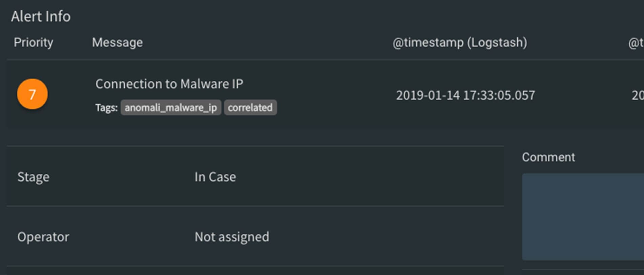Click the Stage field label

pos(33,177)
